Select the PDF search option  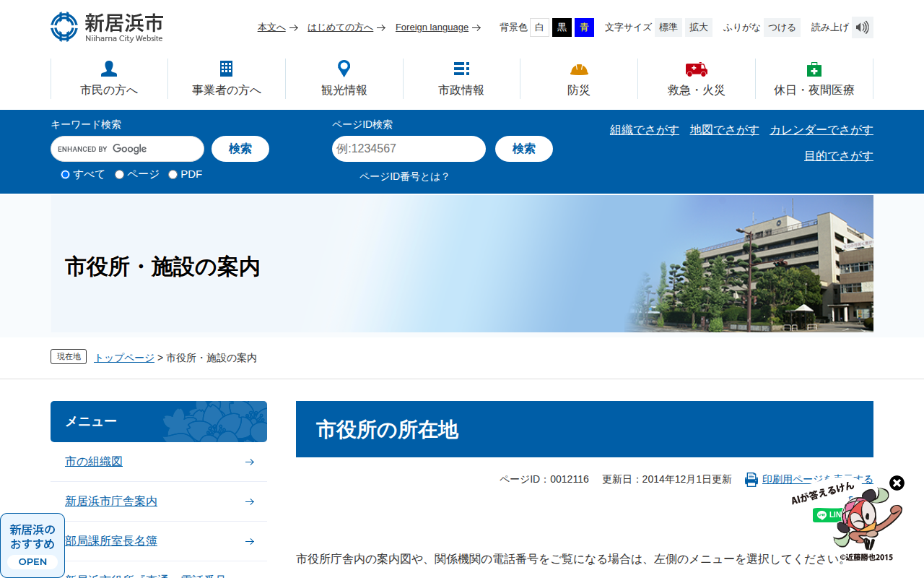coord(172,174)
